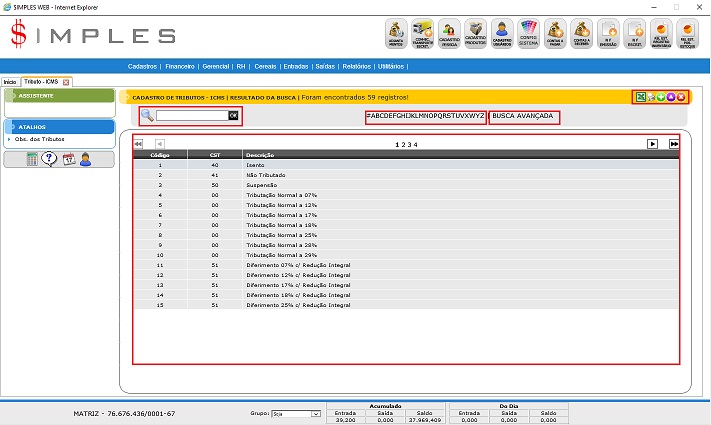711x425 pixels.
Task: Open Cadastro Produtos toolbar icon
Action: pos(476,33)
